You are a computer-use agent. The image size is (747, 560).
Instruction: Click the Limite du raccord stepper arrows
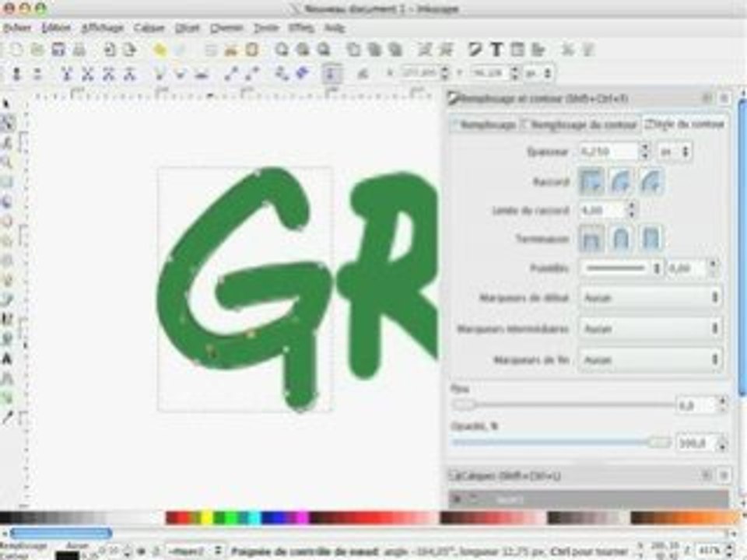632,210
